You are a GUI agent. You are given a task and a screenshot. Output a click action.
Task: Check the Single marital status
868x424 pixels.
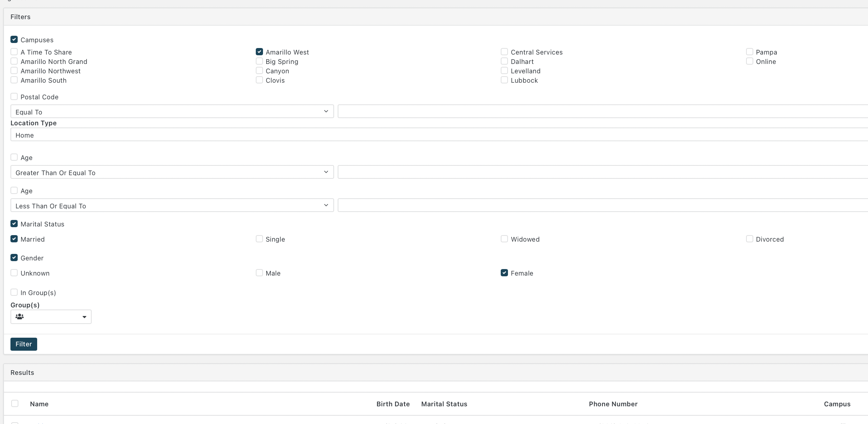(x=259, y=239)
